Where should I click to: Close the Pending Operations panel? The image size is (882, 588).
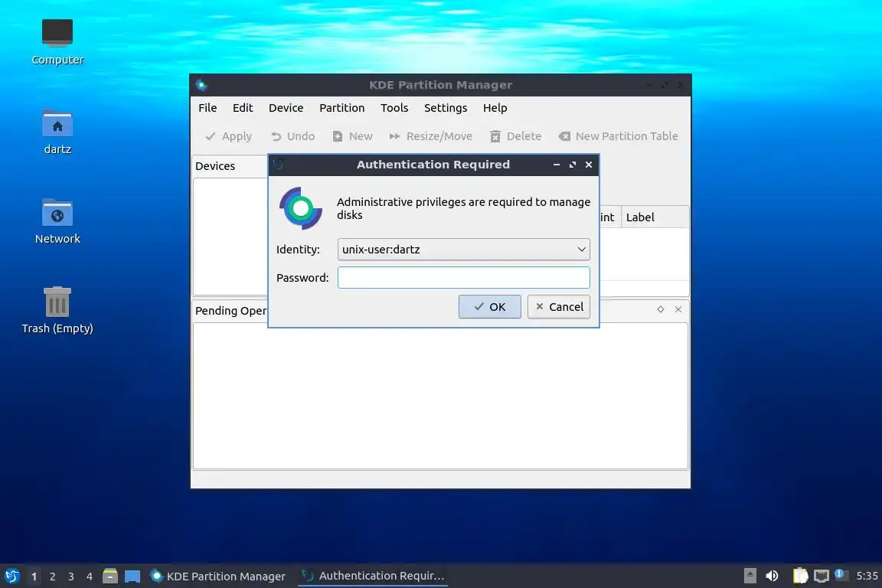678,309
